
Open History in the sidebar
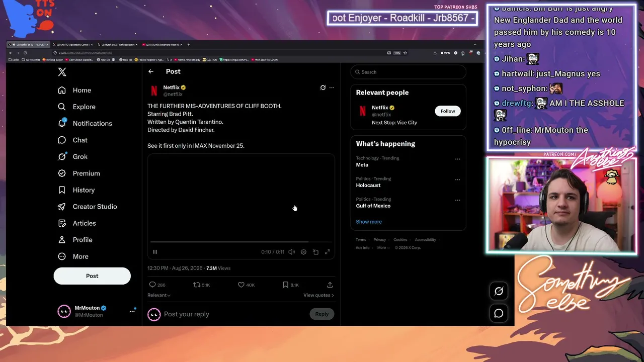[x=76, y=190]
